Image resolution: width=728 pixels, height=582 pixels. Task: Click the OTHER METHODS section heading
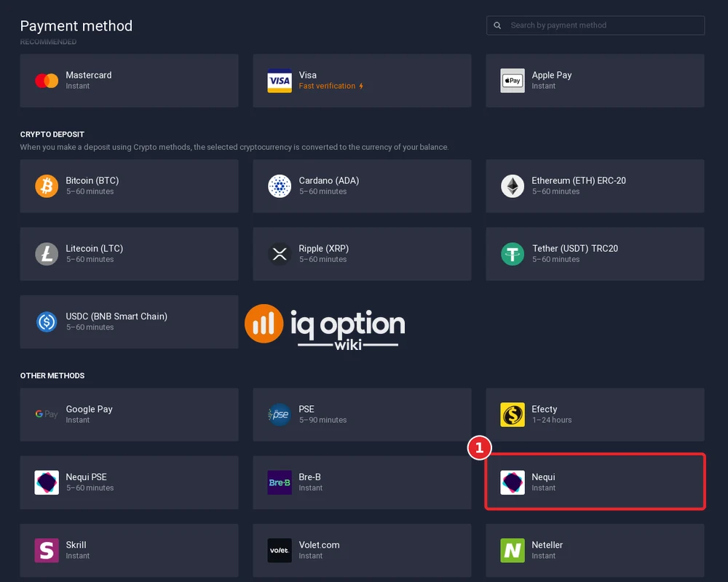point(52,376)
